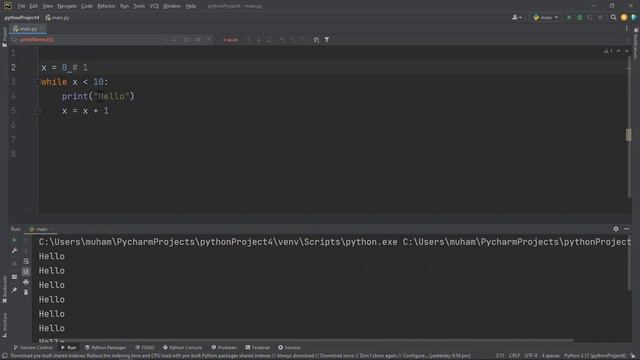Click the pin tab icon in Run panel
This screenshot has width=640, height=360.
(14, 290)
